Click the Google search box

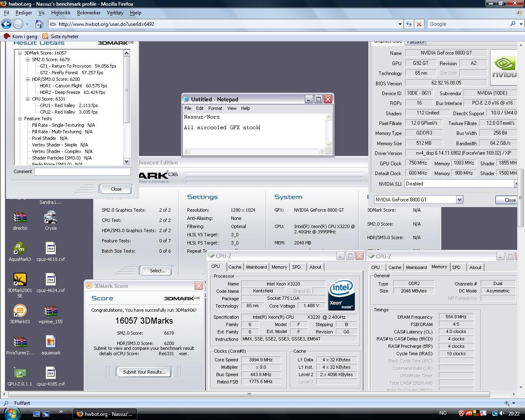point(468,24)
